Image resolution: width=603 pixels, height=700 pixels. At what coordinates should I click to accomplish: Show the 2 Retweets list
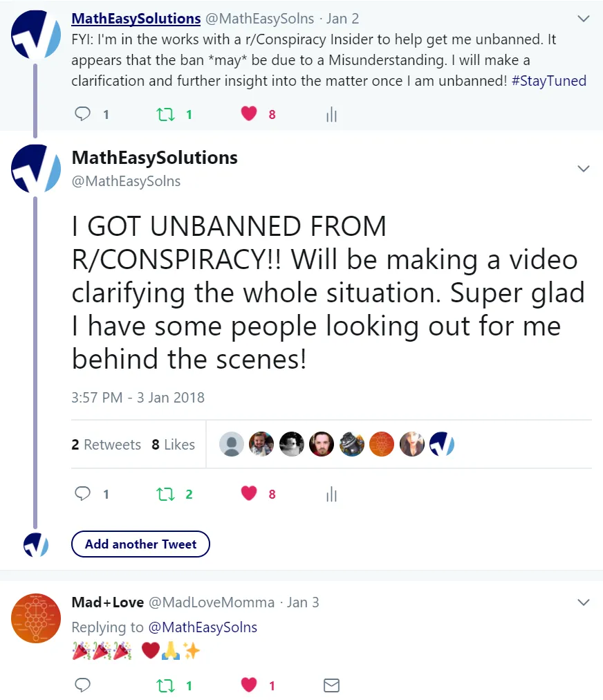pos(106,445)
